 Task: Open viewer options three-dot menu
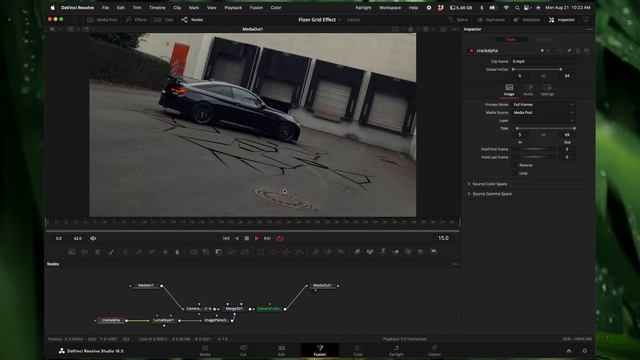tap(455, 29)
